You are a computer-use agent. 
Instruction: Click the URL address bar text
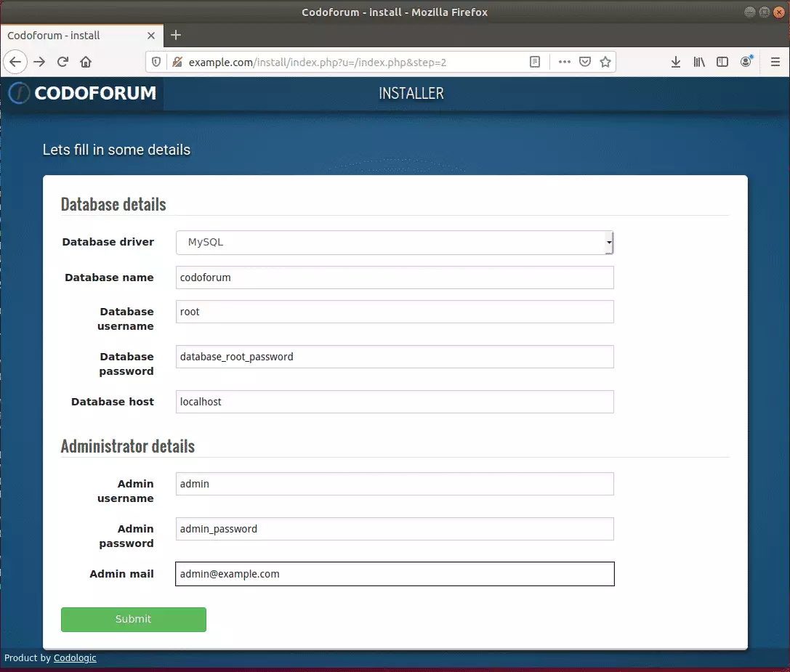[x=318, y=62]
